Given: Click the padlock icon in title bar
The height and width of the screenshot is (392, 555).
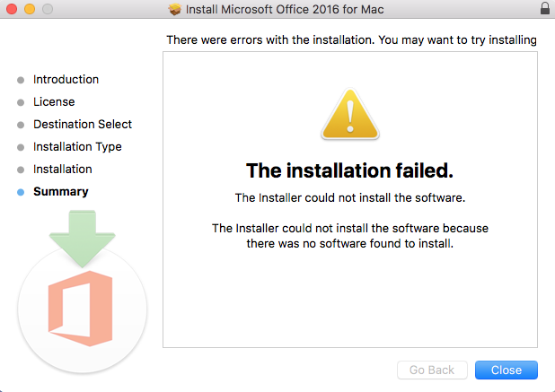Looking at the screenshot, I should coord(544,9).
